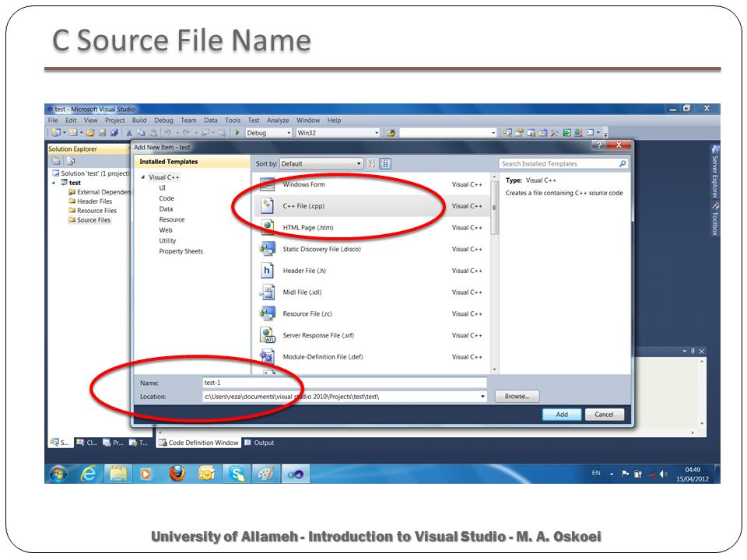Click the Open File folder toolbar icon
Screen dimensions: 747x560
pyautogui.click(x=90, y=133)
